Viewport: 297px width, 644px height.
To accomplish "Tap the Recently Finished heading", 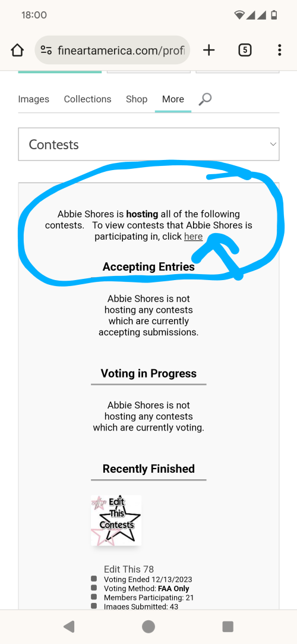I will coord(148,469).
